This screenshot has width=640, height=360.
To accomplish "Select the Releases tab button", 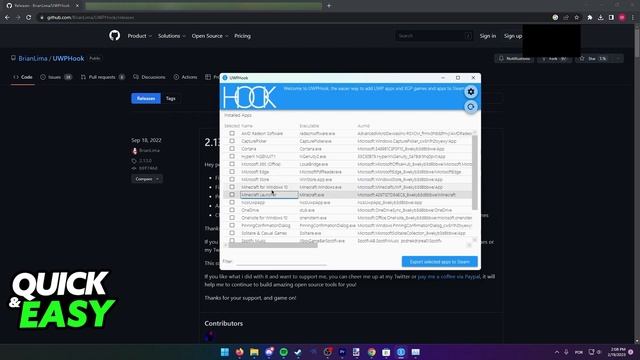I will 146,98.
